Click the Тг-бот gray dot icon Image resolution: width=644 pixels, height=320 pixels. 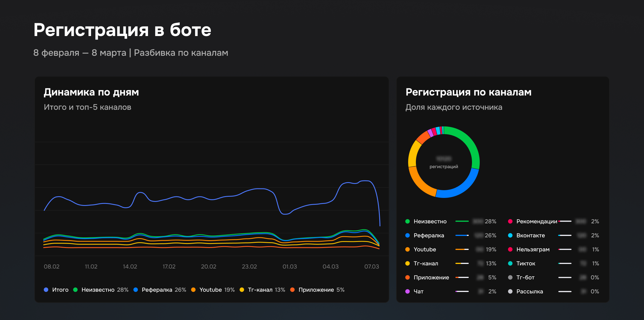510,277
